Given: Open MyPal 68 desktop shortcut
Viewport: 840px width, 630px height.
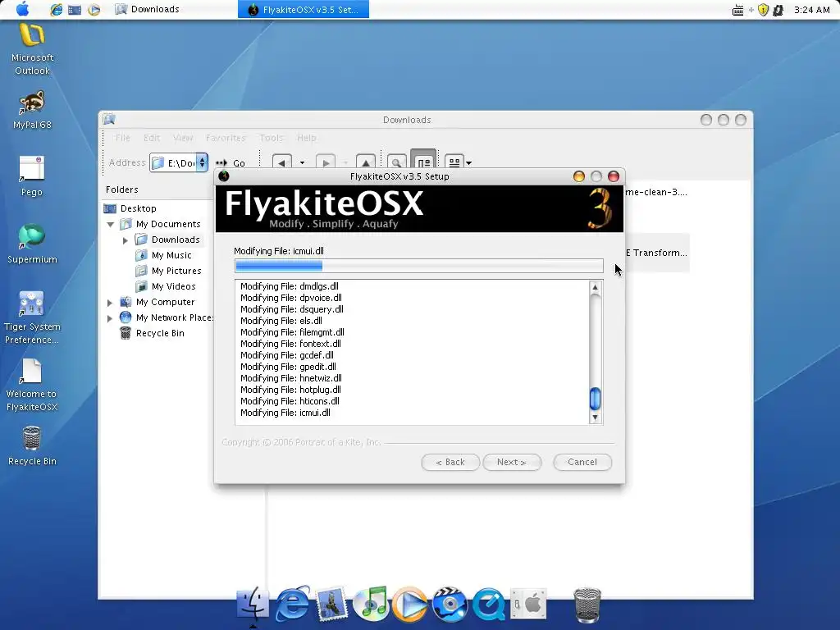Looking at the screenshot, I should [32, 111].
